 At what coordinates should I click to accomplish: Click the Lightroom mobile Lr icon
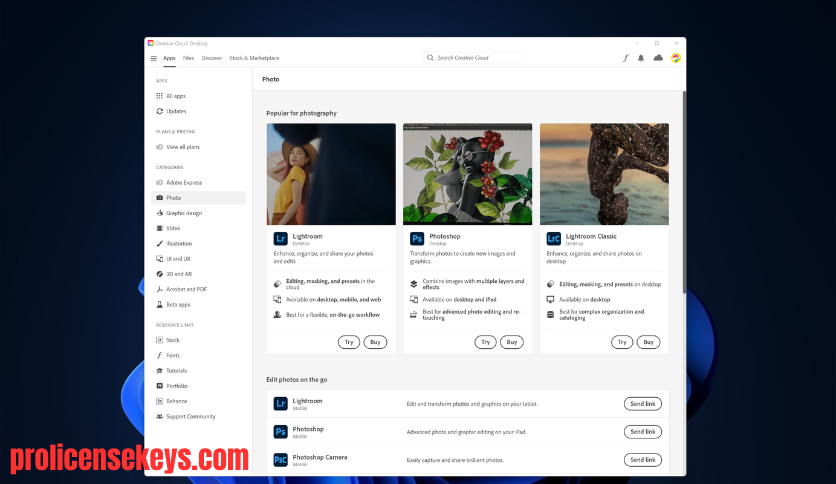280,404
